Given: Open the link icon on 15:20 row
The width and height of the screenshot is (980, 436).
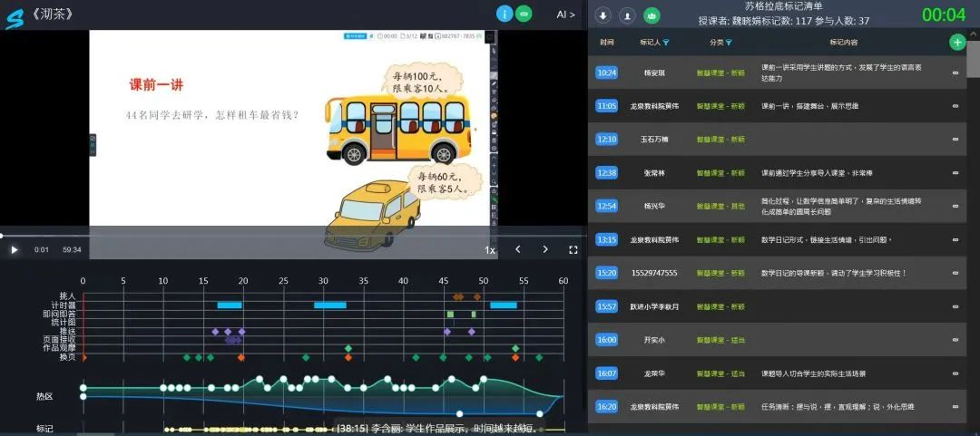Looking at the screenshot, I should 955,273.
